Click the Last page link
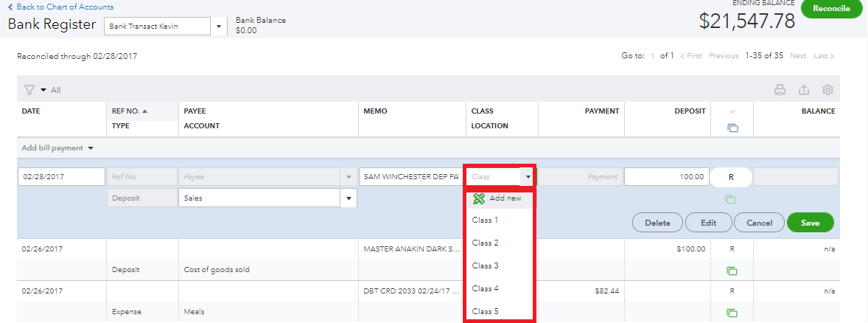 click(x=824, y=56)
